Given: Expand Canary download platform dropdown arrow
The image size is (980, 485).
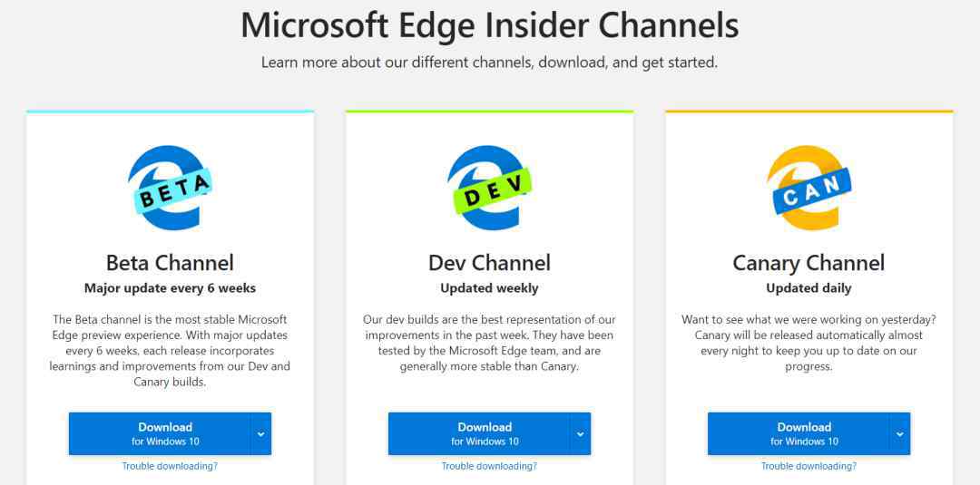Looking at the screenshot, I should [x=900, y=434].
